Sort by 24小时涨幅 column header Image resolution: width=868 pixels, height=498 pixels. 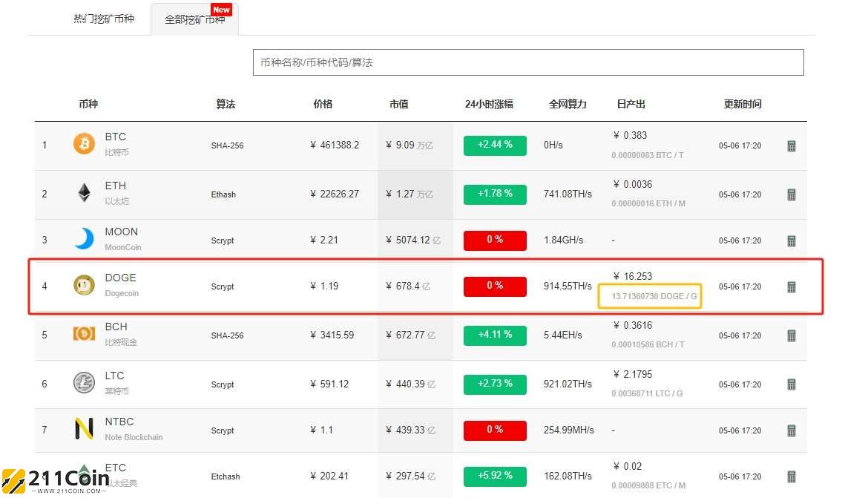click(x=489, y=104)
